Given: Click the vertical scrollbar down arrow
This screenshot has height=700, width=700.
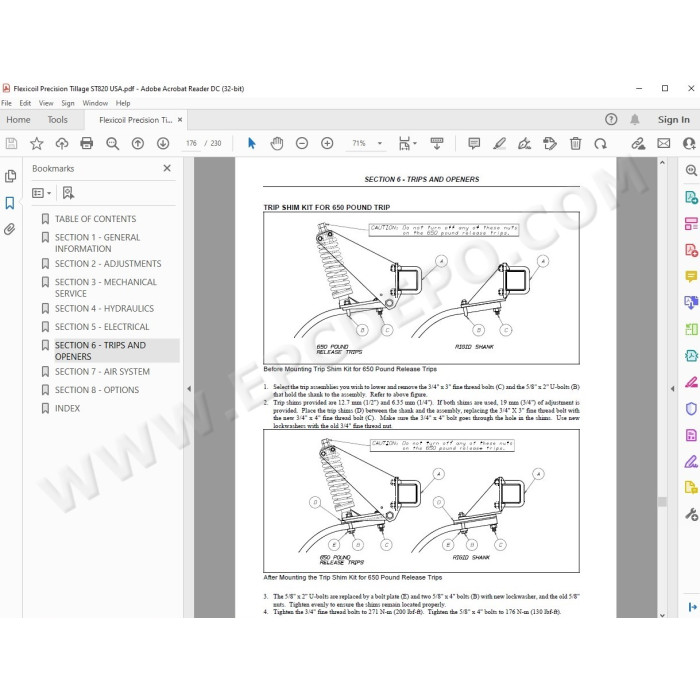Looking at the screenshot, I should coord(662,615).
